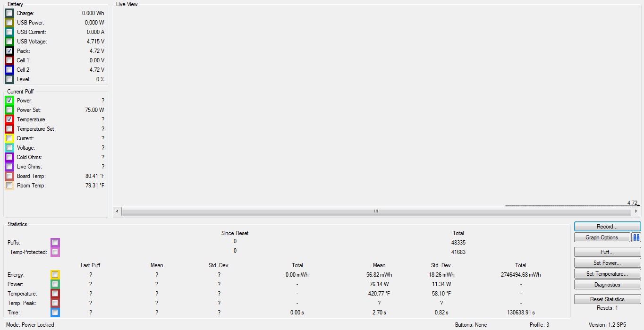644x330 pixels.
Task: Enable the Puffs statistics checkbox
Action: [x=55, y=243]
